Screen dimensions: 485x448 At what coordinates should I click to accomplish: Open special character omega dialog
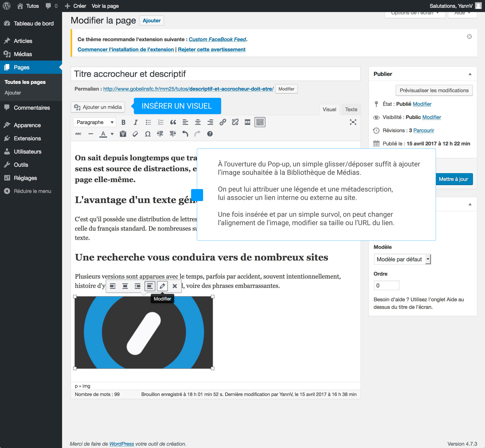148,134
